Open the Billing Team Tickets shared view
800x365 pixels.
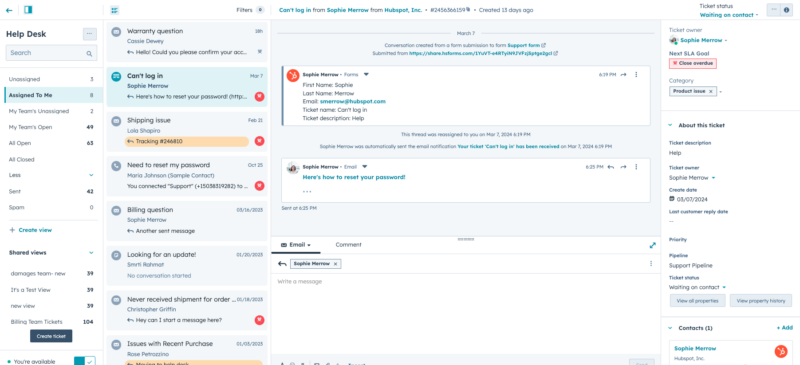[51, 322]
